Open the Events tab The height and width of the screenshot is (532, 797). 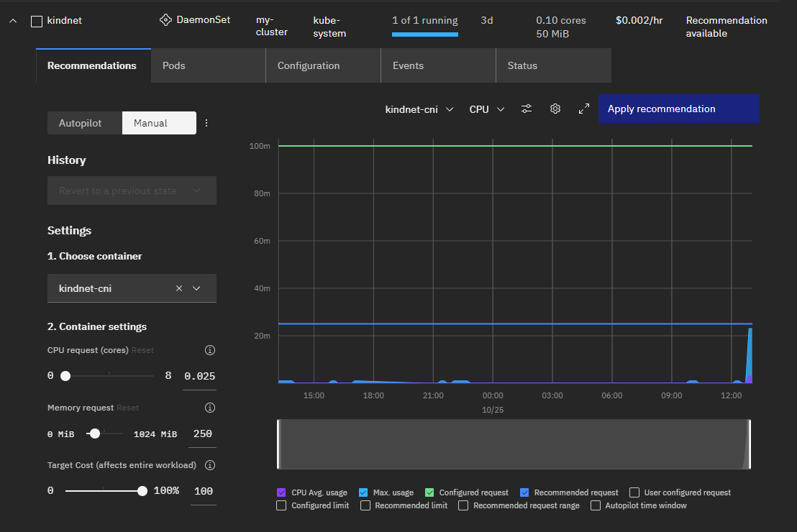408,65
